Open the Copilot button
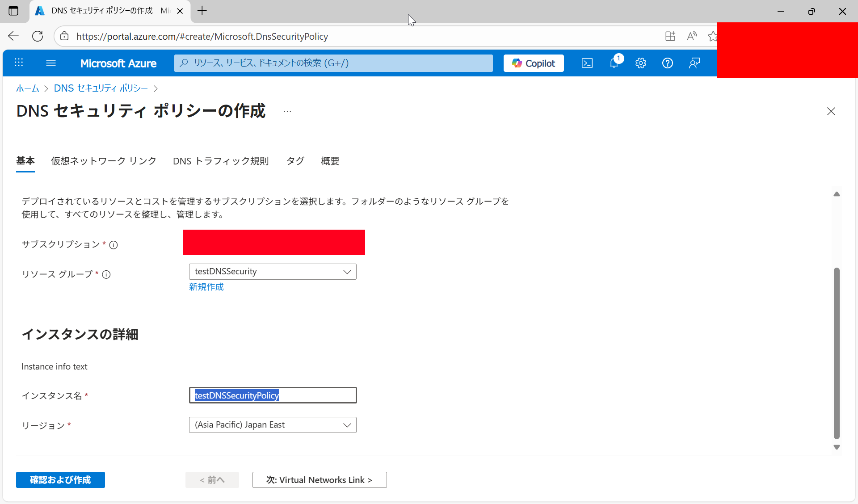The image size is (858, 504). 534,63
